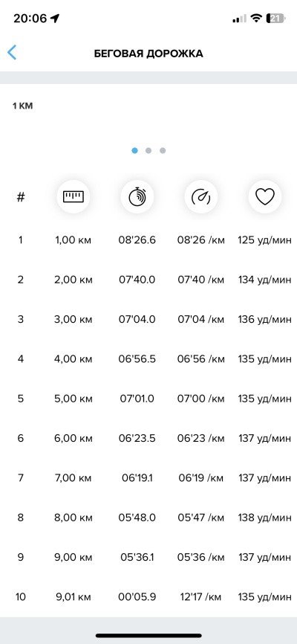The image size is (297, 644).
Task: Tap the # lap number column header
Action: [21, 197]
